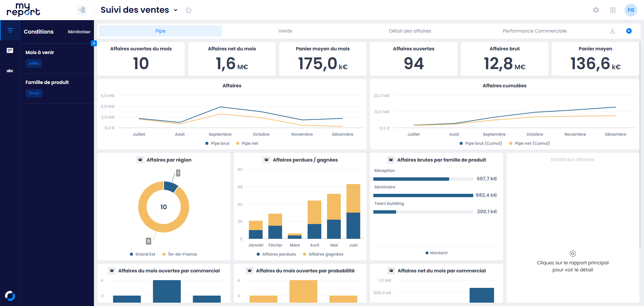Click the filter conditions icon in sidebar
Viewport: 644px width, 306px height.
[x=10, y=31]
